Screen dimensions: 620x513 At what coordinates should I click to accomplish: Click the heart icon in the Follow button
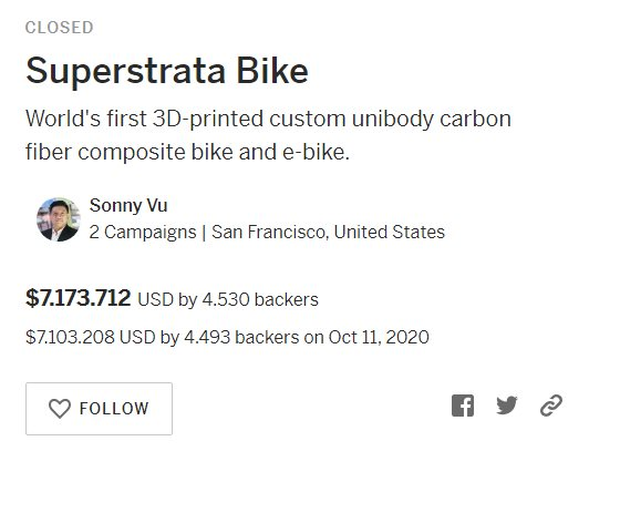[x=60, y=409]
